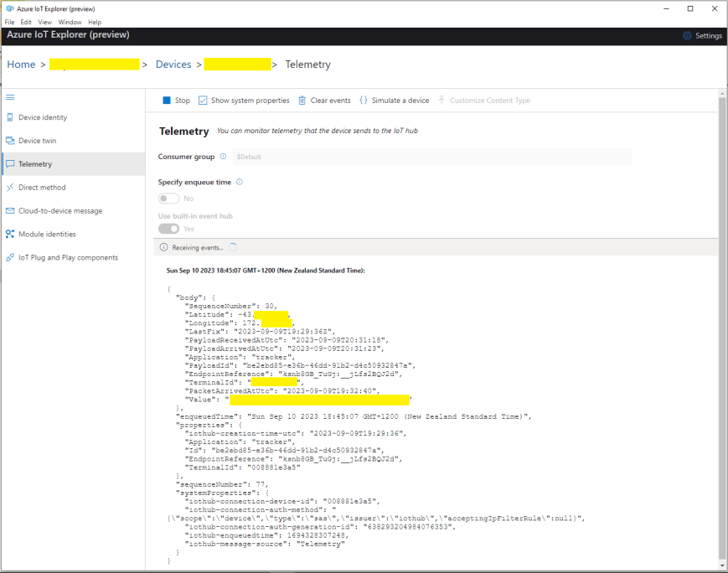This screenshot has width=728, height=573.
Task: Collapse the navigation hamburger menu
Action: (10, 97)
